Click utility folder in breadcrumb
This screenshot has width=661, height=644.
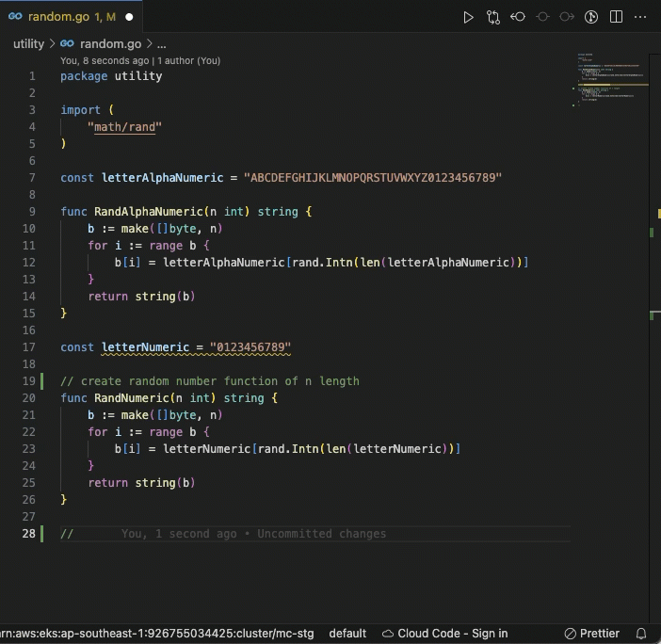28,44
